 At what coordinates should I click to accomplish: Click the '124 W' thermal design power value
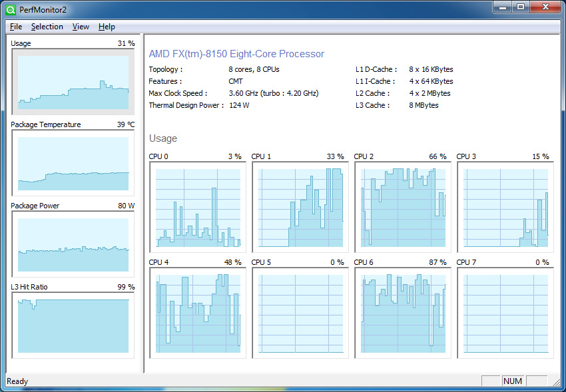click(239, 105)
